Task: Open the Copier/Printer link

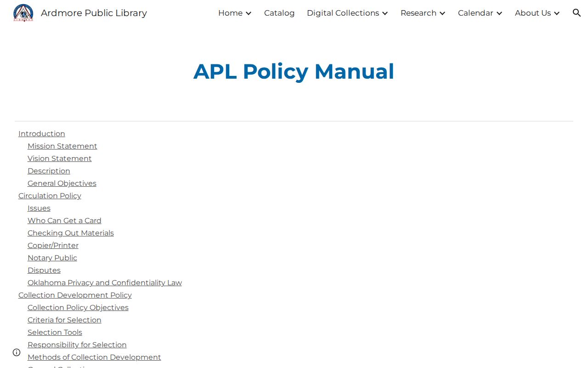Action: (x=53, y=245)
